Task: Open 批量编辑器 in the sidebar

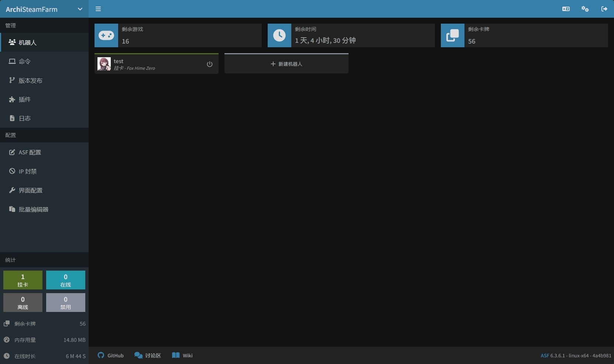Action: coord(44,209)
